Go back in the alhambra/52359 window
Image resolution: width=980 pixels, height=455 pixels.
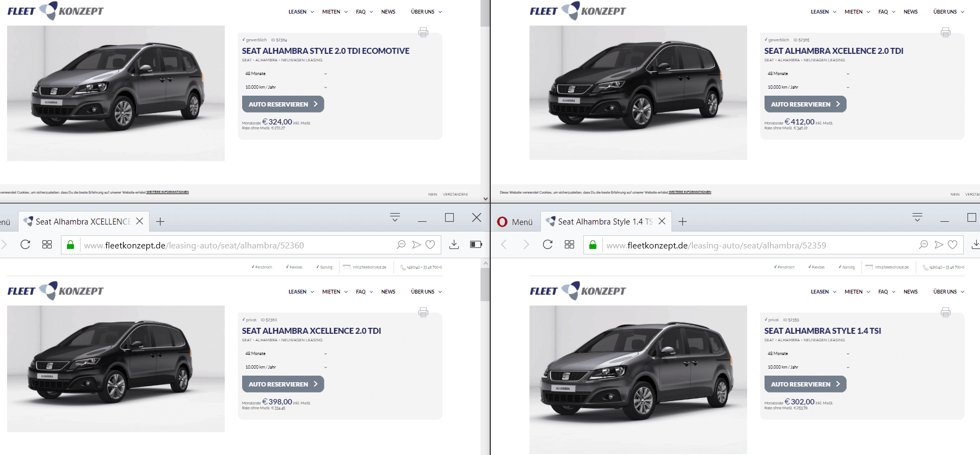tap(504, 245)
